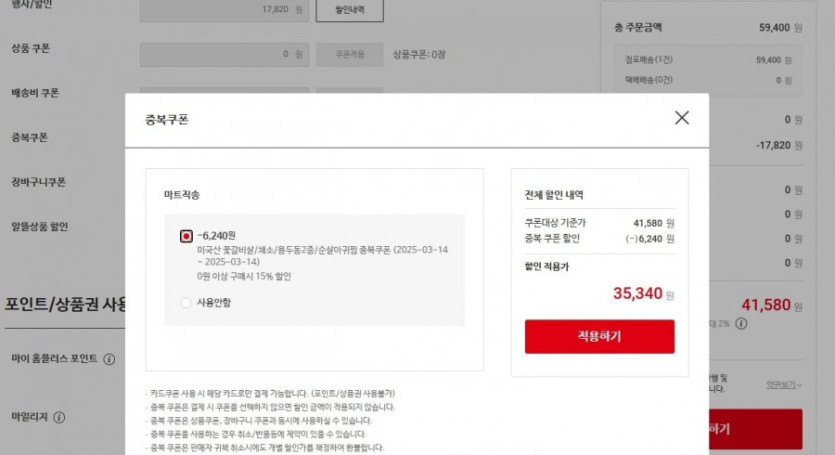Select the -6,240원 coupon radio button
835x455 pixels.
[186, 236]
